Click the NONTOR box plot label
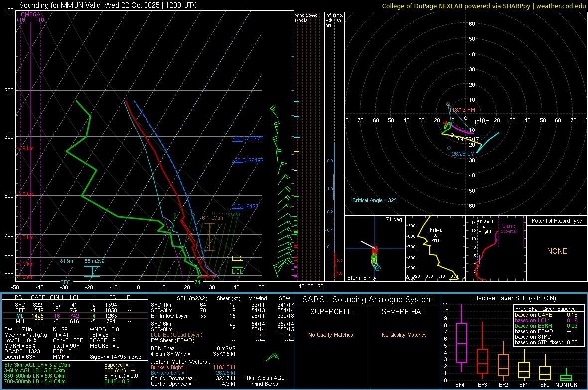The height and width of the screenshot is (390, 588). 566,385
